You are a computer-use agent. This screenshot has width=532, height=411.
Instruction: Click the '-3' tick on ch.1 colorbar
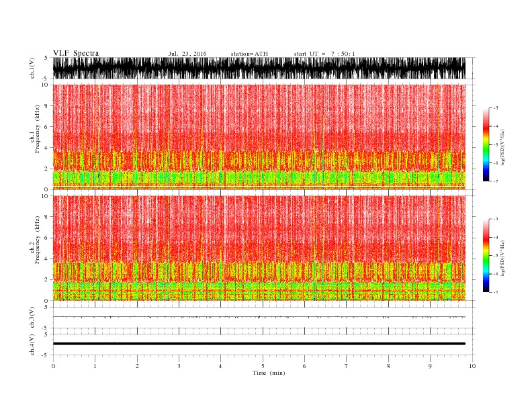tap(495, 108)
